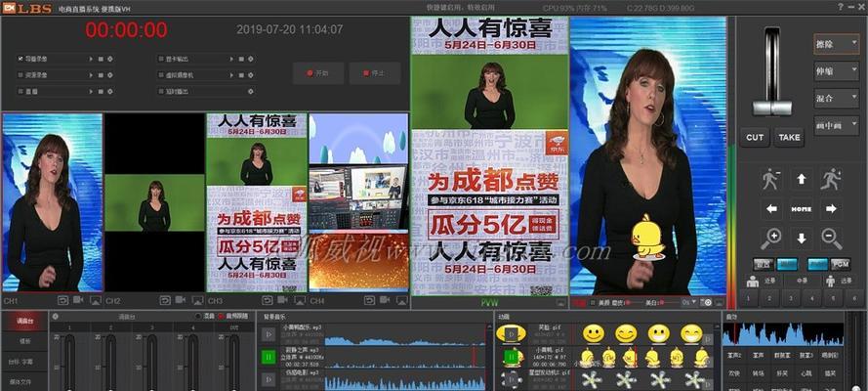
Task: Select the 音频跟随 radio button in mixer
Action: pos(221,317)
